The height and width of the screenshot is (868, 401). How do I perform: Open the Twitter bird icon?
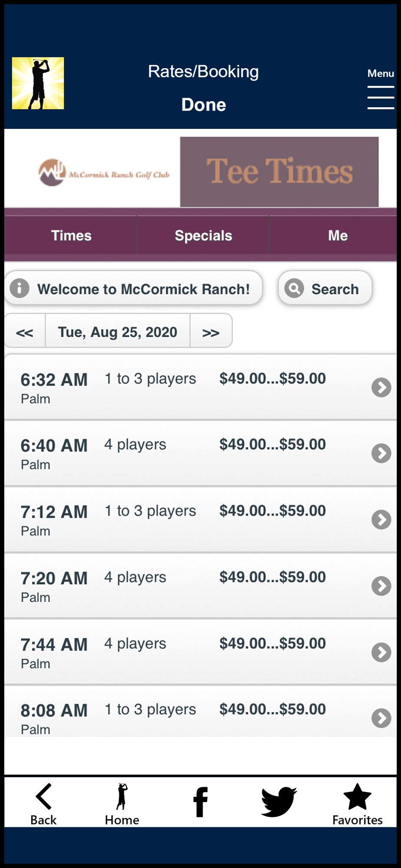tap(279, 802)
